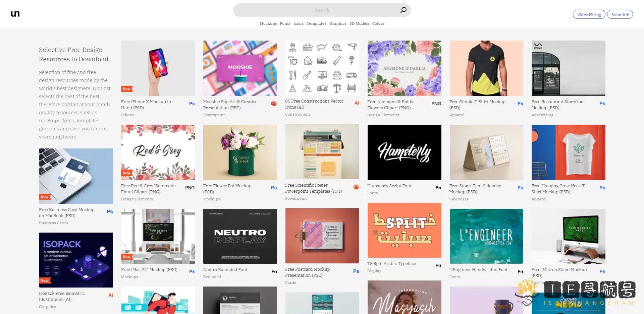Click Ai icon beside Constructions Vector Icons
The height and width of the screenshot is (314, 644).
click(357, 103)
